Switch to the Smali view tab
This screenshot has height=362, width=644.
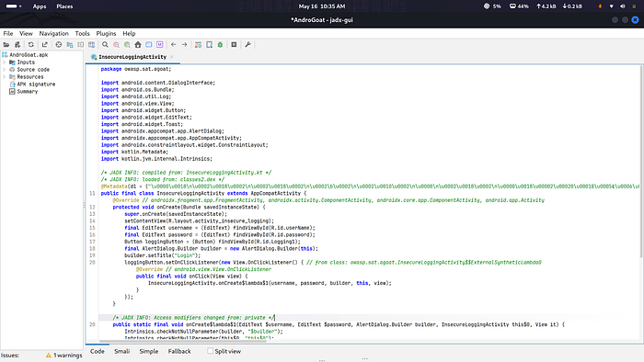(x=122, y=351)
